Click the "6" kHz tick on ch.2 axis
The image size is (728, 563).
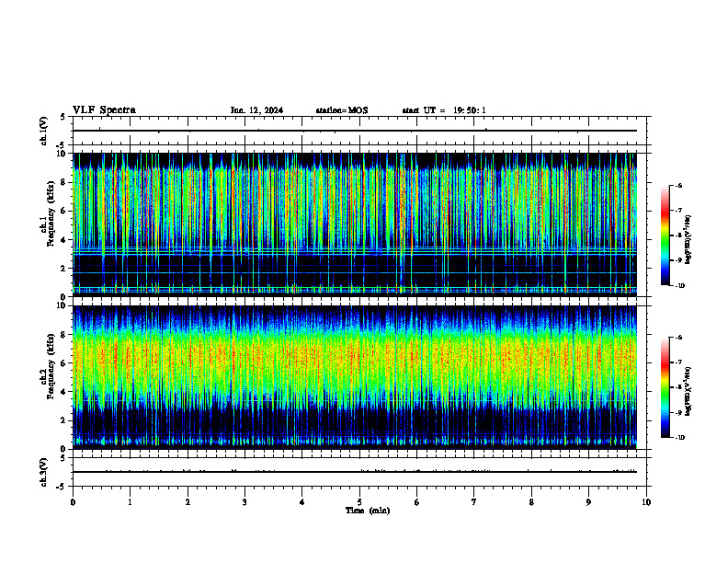[64, 363]
